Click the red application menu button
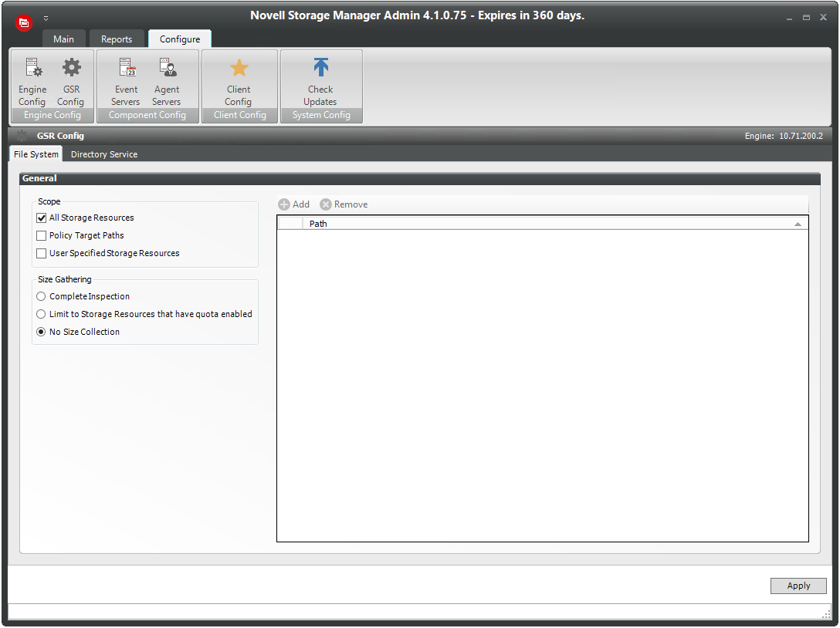Screen dimensions: 840x628 24,23
